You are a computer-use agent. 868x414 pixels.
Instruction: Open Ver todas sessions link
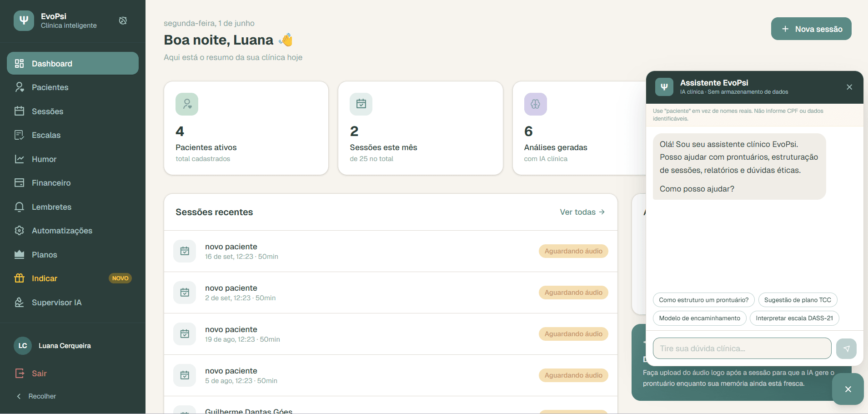582,212
